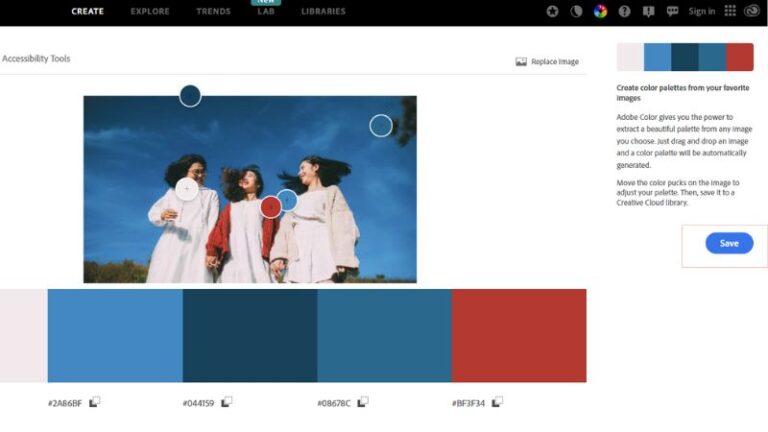Screen dimensions: 768x432
Task: Copy hex code #044159
Action: (x=226, y=402)
